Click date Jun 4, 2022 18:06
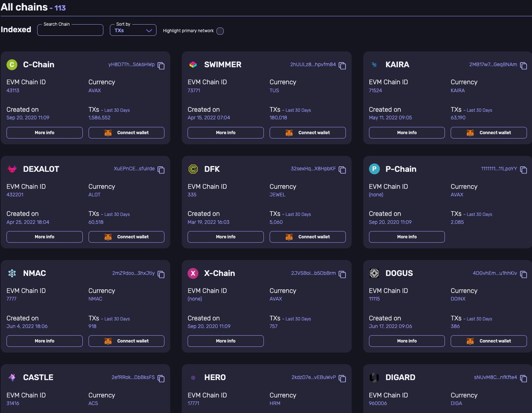Viewport: 532px width, 413px height. (x=27, y=326)
